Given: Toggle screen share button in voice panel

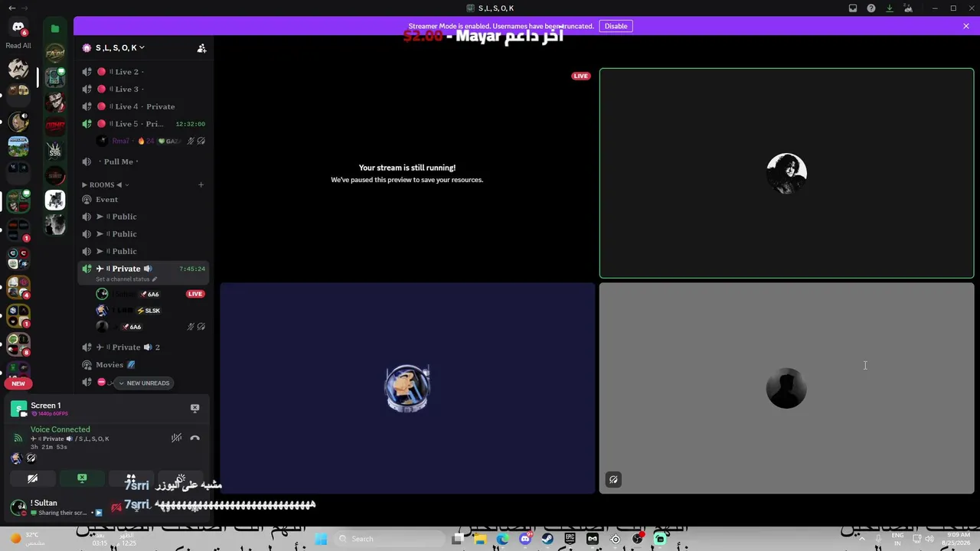Looking at the screenshot, I should click(82, 479).
